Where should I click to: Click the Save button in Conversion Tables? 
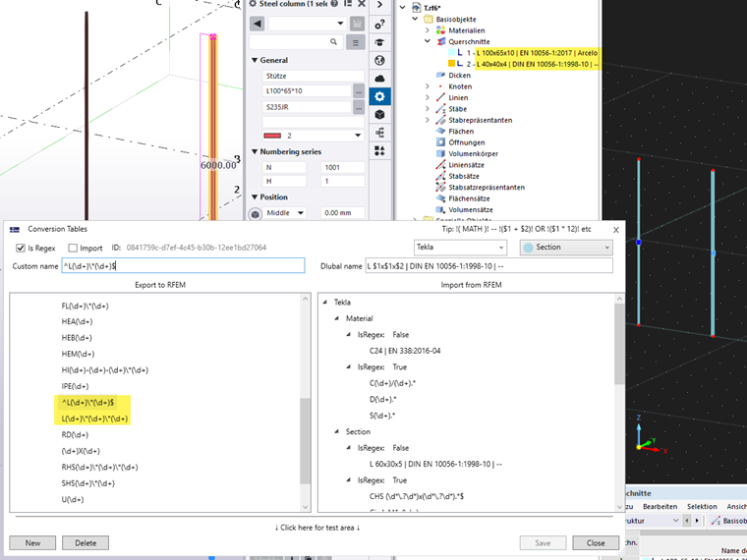[543, 543]
